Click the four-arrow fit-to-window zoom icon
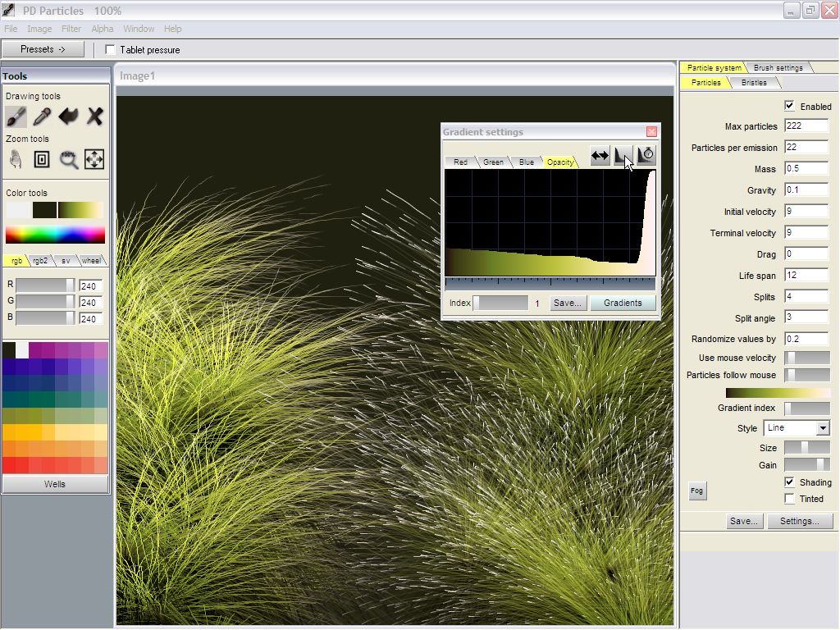Viewport: 840px width, 630px height. click(94, 159)
